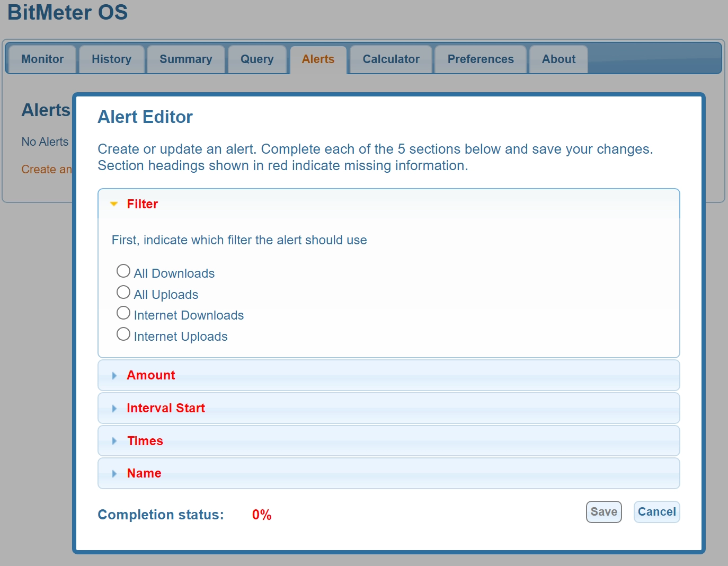Click the arrow icon beside Interval Start
The height and width of the screenshot is (566, 728).
coord(114,409)
